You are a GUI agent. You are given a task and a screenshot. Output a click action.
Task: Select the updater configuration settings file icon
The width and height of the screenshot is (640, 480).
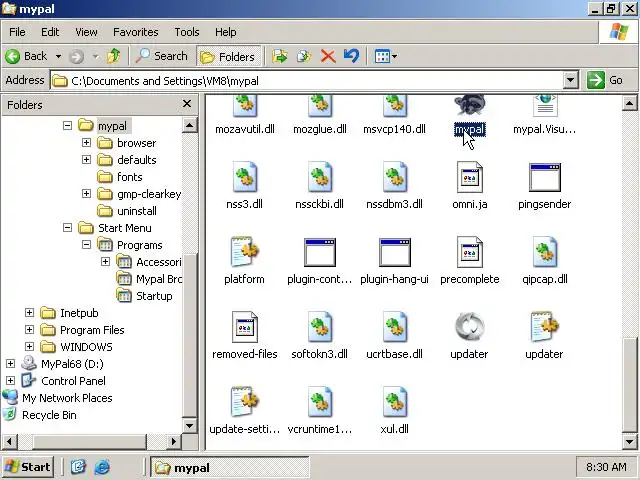pos(544,327)
